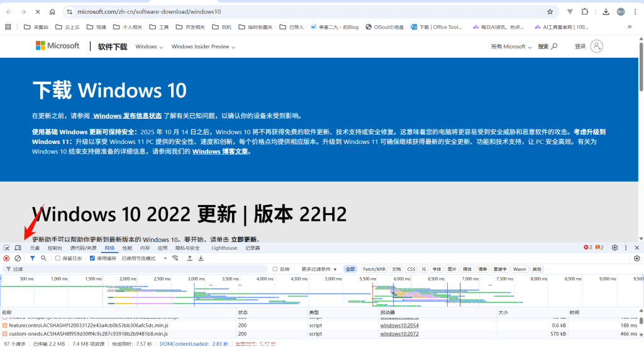
Task: Open initiator link windows10:2054
Action: pos(399,326)
